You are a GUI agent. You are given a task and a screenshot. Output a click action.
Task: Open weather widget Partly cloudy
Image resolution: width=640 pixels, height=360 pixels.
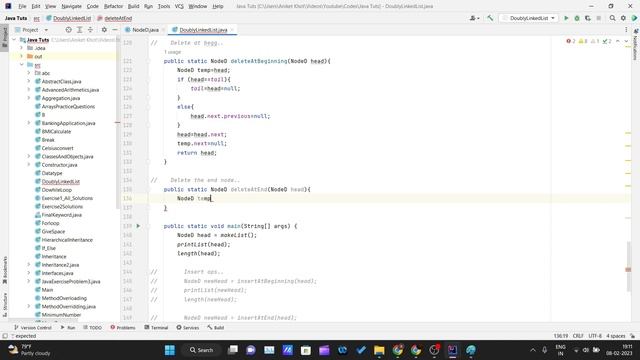(29, 350)
